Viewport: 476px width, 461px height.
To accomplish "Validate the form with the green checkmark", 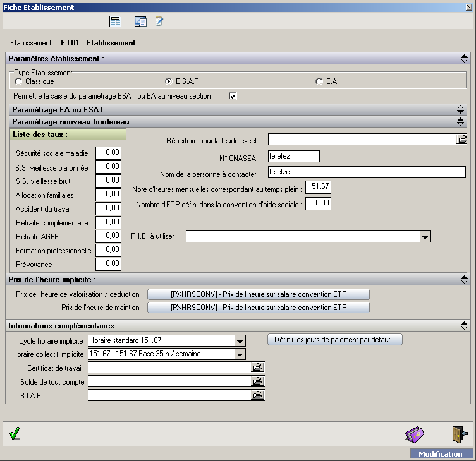I will [x=15, y=433].
